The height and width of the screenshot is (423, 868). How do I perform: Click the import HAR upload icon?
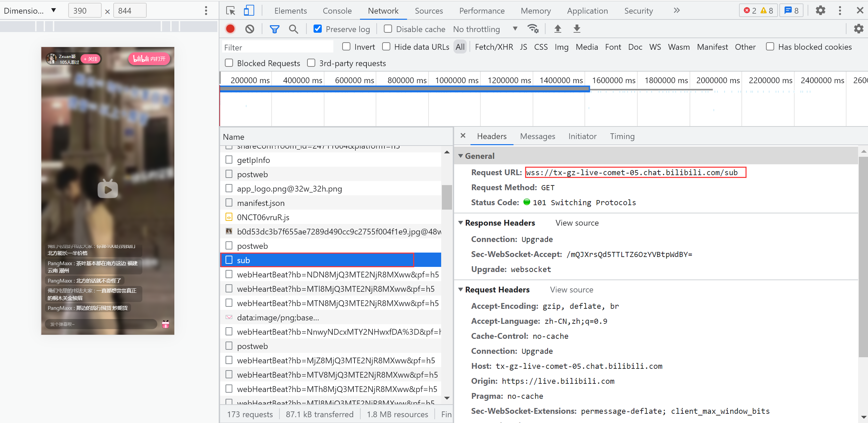[558, 29]
